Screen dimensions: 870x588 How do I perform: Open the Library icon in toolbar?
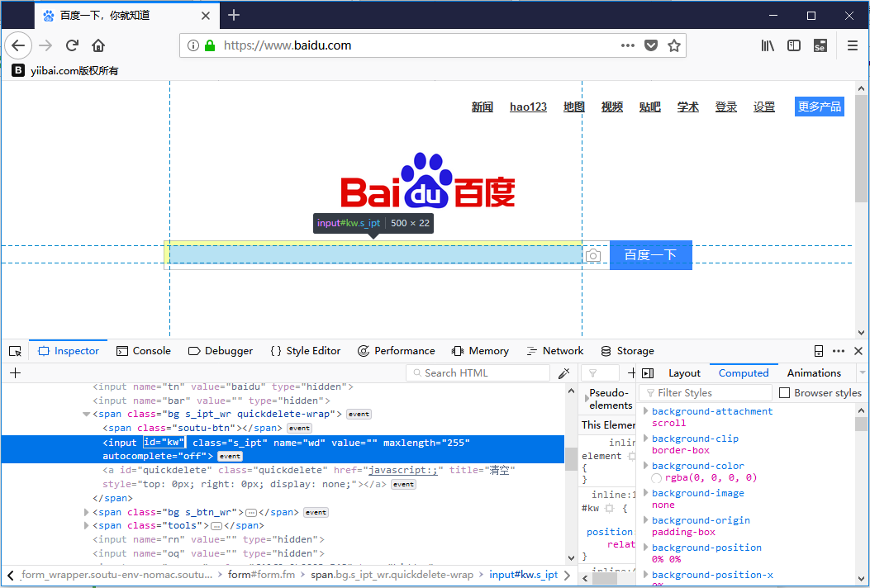[768, 45]
